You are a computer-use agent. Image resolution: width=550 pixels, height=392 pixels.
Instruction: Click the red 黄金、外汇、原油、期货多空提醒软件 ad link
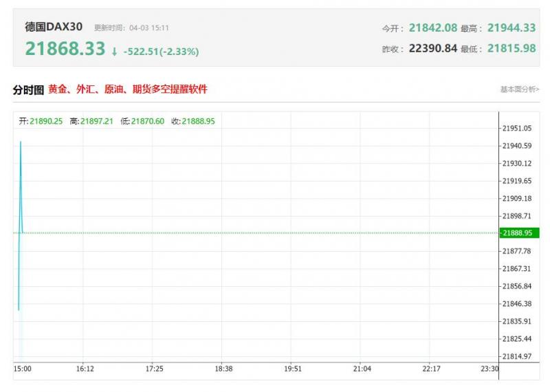[128, 89]
